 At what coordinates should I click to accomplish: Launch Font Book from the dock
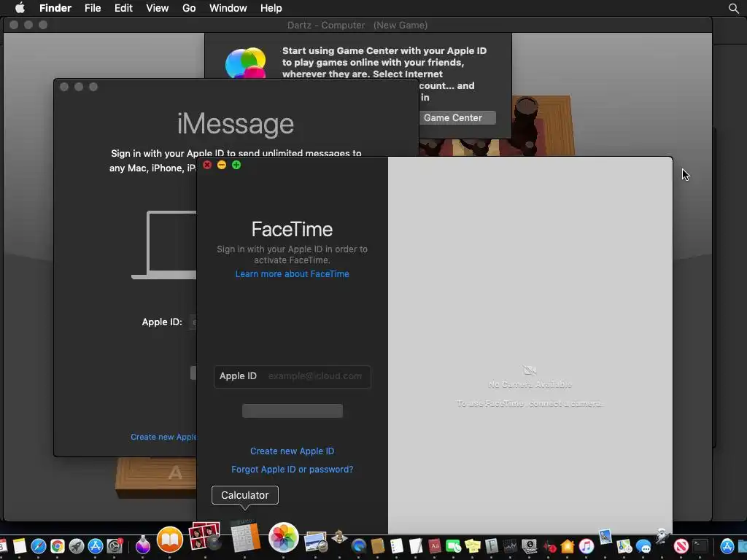tap(492, 546)
